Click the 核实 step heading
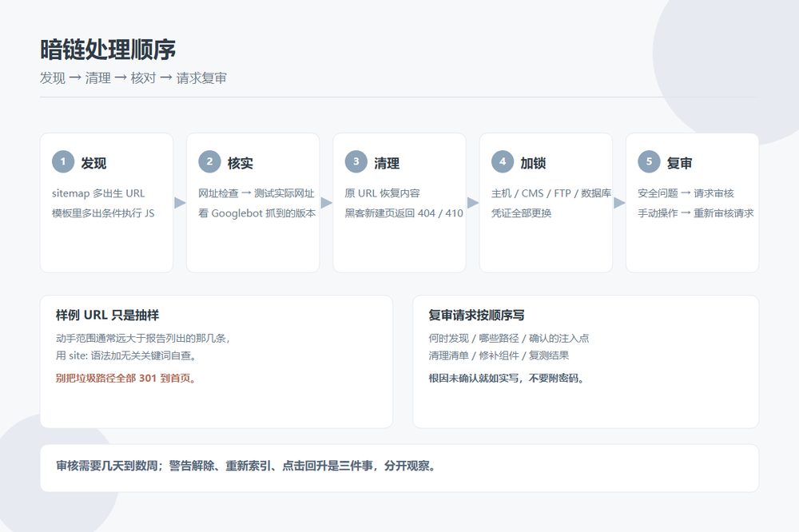The height and width of the screenshot is (532, 799). [240, 163]
